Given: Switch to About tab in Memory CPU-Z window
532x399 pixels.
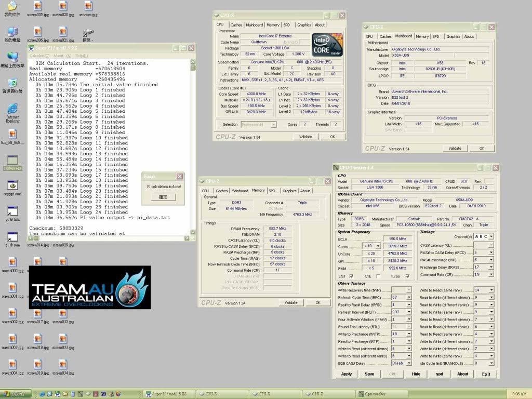Looking at the screenshot, I should (305, 191).
